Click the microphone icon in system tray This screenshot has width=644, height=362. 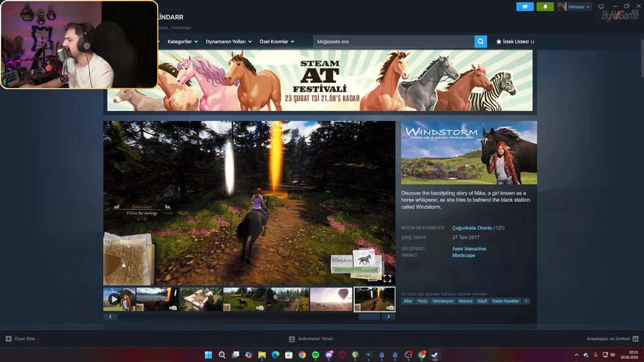(x=596, y=355)
